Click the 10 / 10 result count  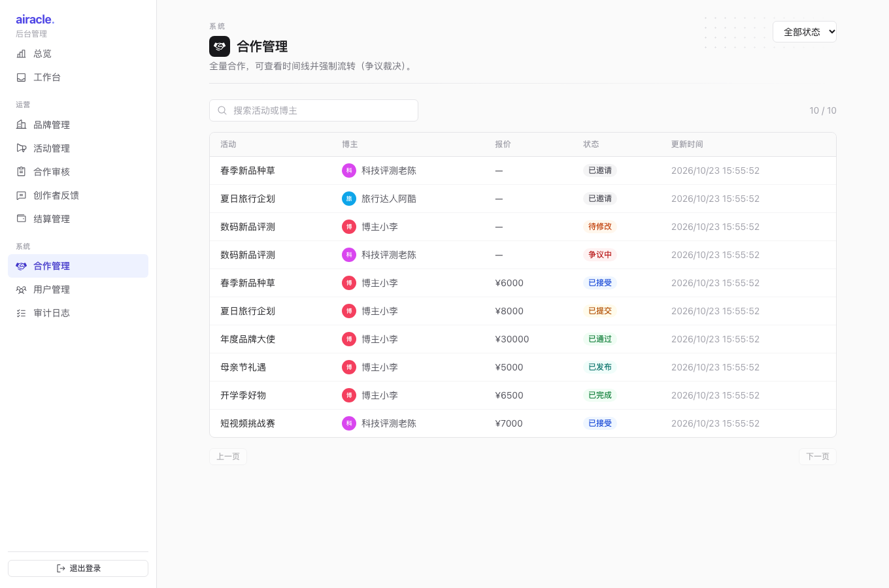click(x=823, y=110)
